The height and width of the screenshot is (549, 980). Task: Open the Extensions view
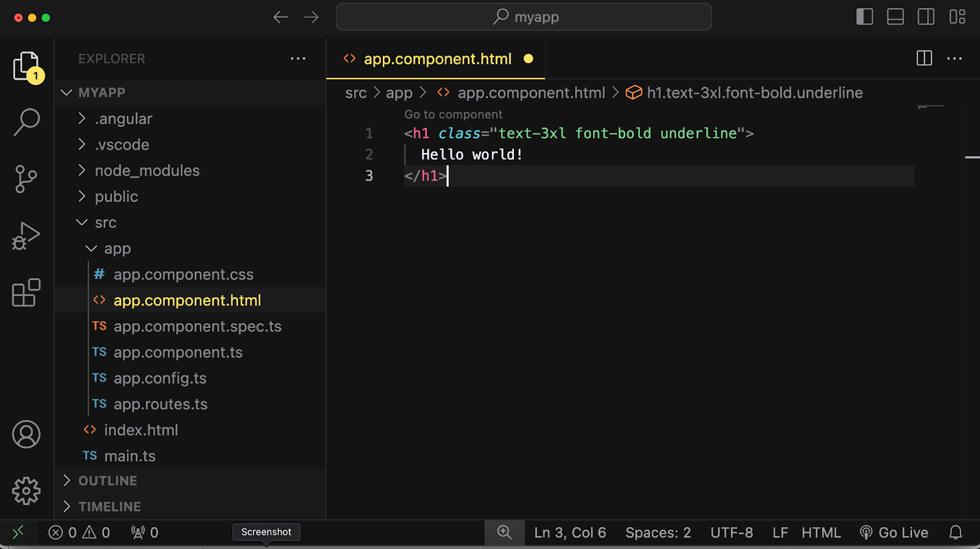click(26, 293)
